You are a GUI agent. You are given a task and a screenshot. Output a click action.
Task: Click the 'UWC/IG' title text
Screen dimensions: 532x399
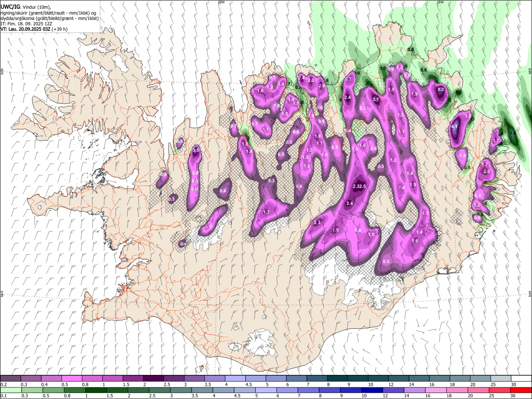[x=10, y=7]
